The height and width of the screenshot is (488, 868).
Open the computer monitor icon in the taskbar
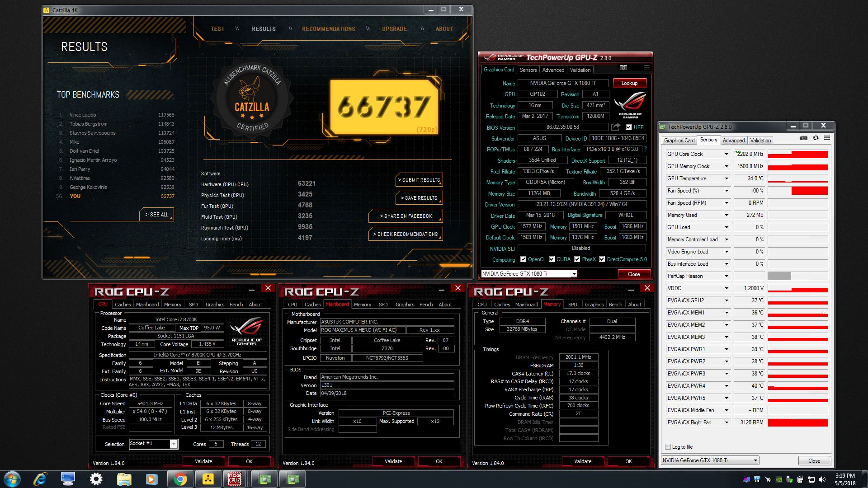tap(68, 479)
